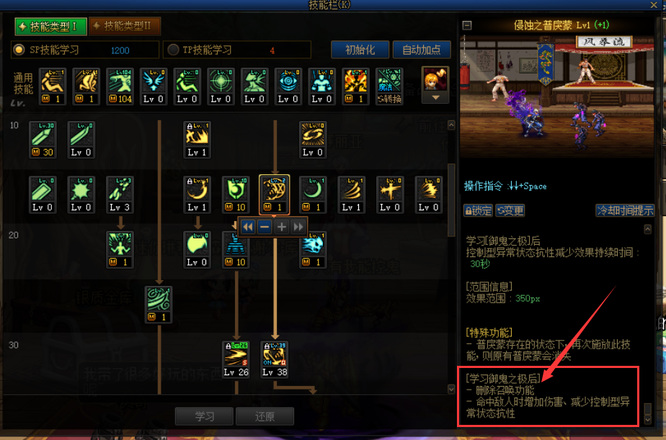This screenshot has height=440, width=666.
Task: Select TP技能学习 radio button
Action: [x=172, y=50]
